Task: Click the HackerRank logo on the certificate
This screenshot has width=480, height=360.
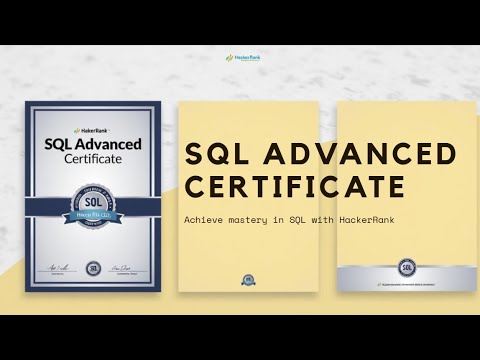Action: pos(92,130)
